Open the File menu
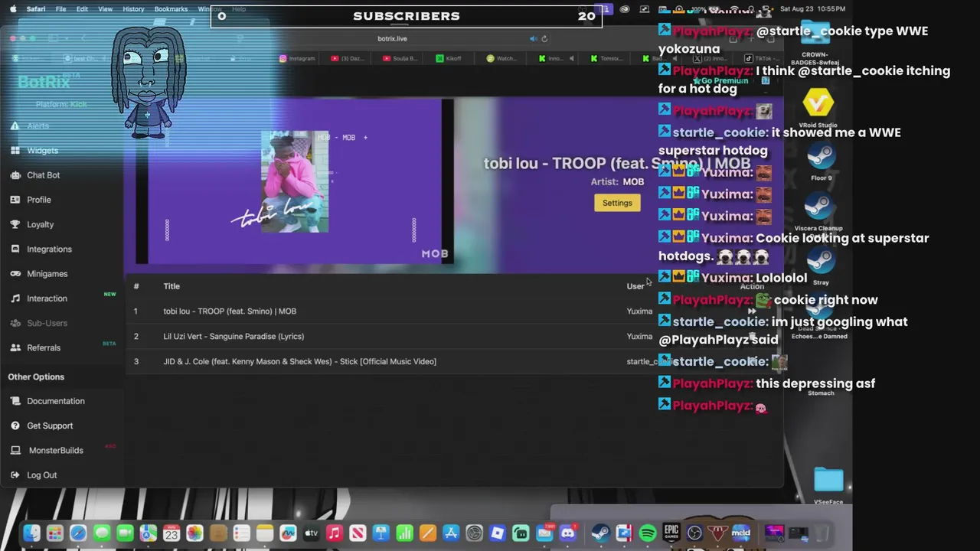This screenshot has height=551, width=980. click(x=60, y=9)
